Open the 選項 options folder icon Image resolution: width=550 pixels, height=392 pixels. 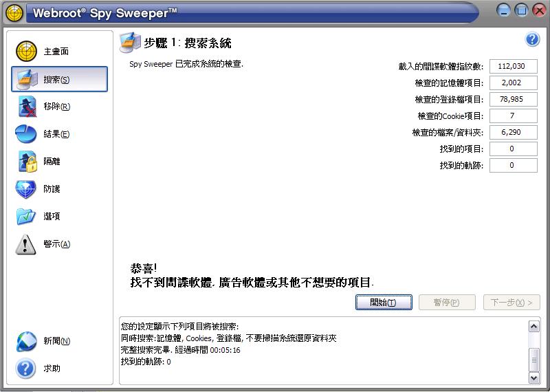pyautogui.click(x=26, y=216)
